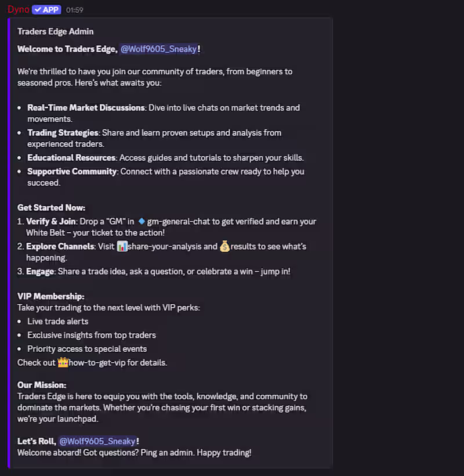Click the blue diamond emoji before gm-general-chat
The image size is (464, 476).
point(141,221)
